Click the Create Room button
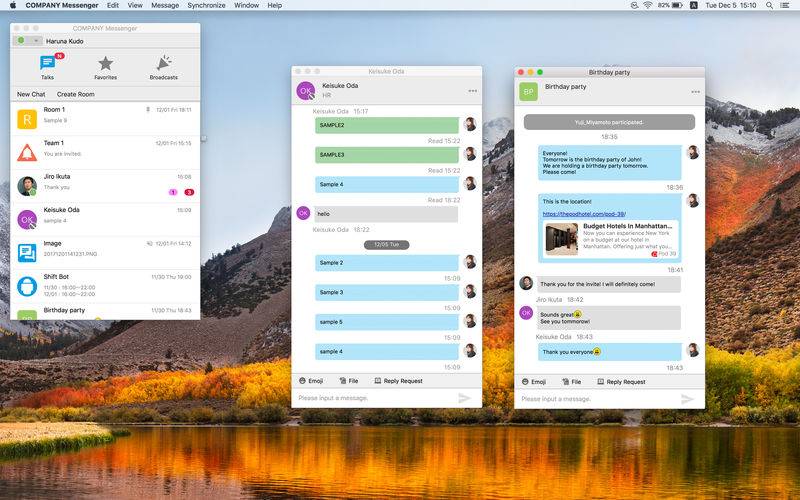This screenshot has height=500, width=800. click(76, 94)
